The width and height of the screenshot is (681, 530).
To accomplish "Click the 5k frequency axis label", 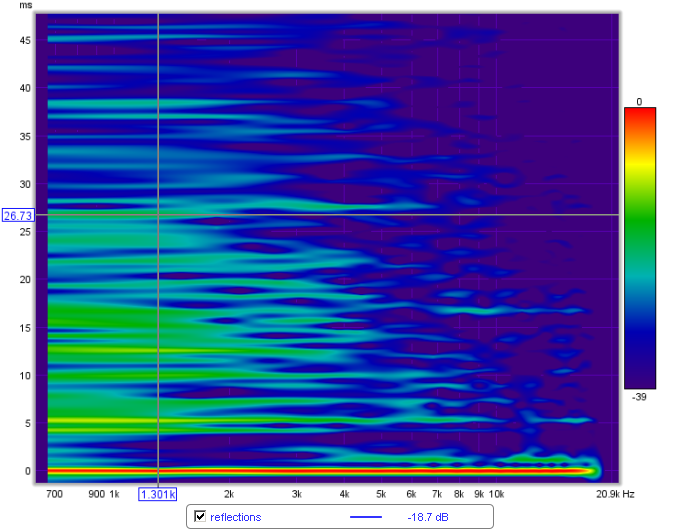I will pos(381,494).
